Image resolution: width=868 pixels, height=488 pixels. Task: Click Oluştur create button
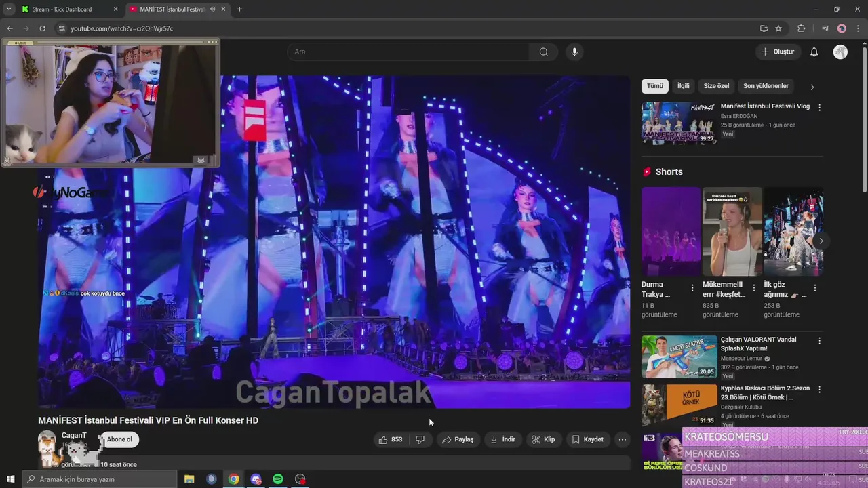[x=778, y=52]
